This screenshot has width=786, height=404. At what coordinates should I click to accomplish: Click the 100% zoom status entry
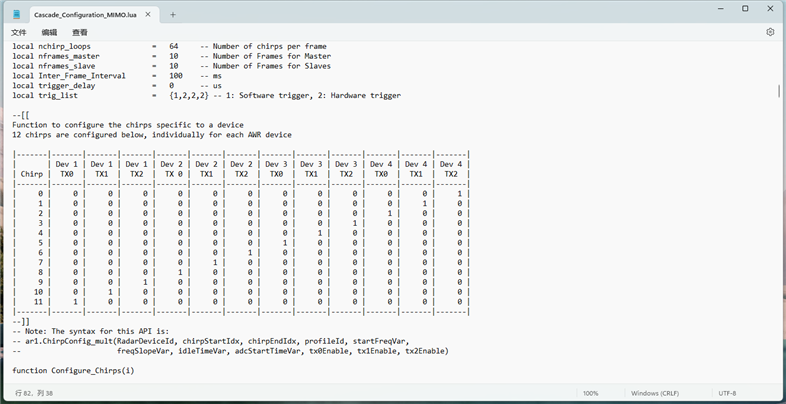point(591,393)
